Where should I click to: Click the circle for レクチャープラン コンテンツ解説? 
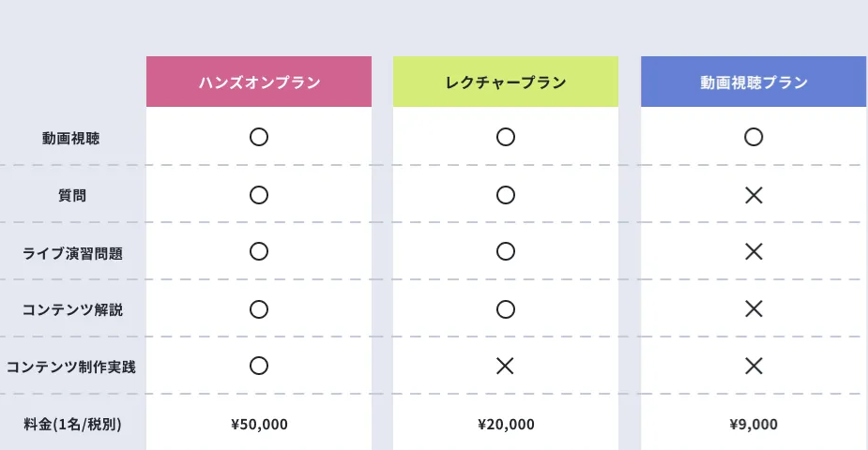pyautogui.click(x=506, y=308)
